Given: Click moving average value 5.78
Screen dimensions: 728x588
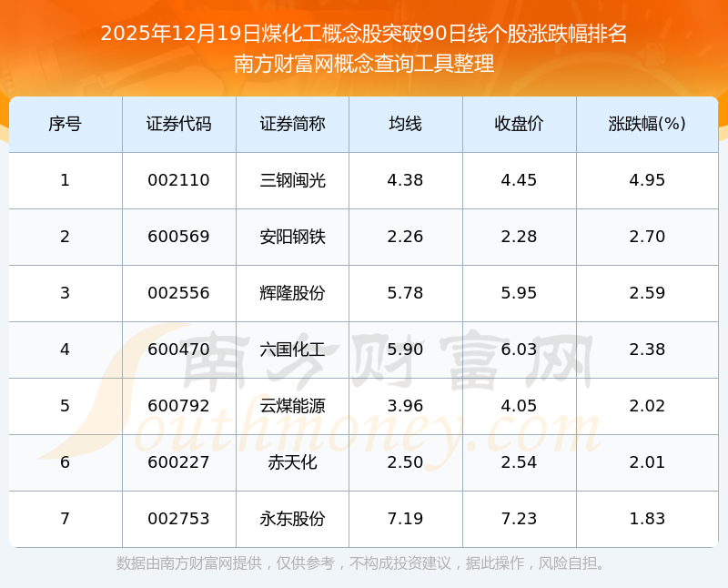Looking at the screenshot, I should 405,293.
